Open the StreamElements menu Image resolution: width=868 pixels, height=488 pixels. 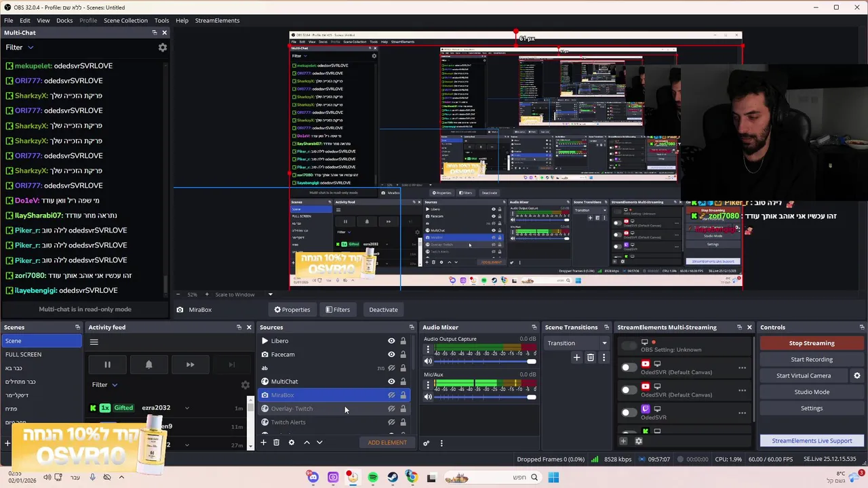point(217,20)
